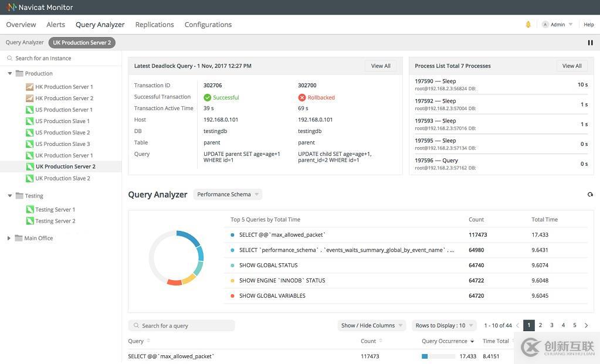
Task: Open the Performance Schema dropdown
Action: tap(228, 194)
